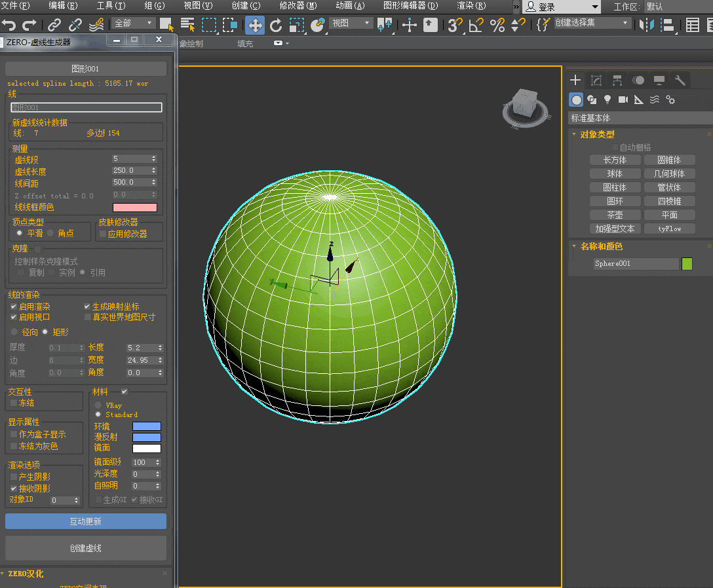Toggle the percent snap icon
Viewport: 713px width, 588px height.
click(x=497, y=26)
